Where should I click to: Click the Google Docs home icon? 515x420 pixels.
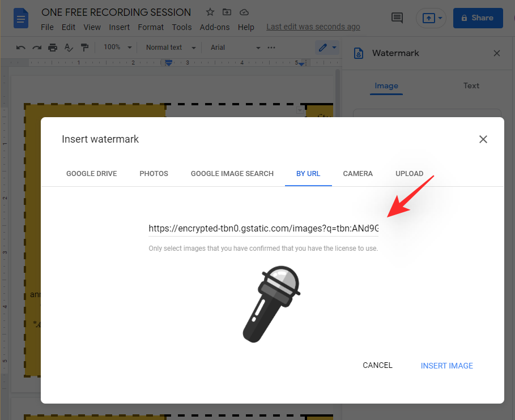[21, 19]
